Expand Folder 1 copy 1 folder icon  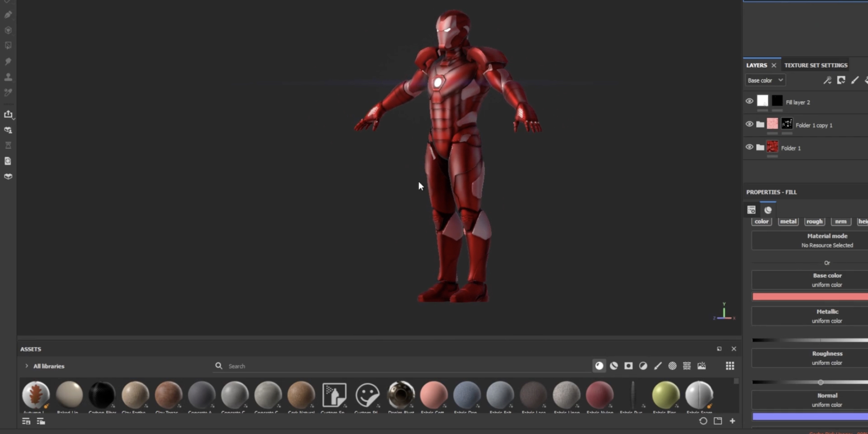(760, 124)
